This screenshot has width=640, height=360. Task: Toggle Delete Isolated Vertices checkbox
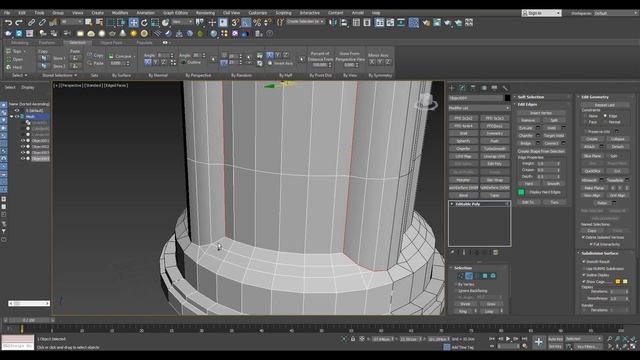tap(583, 237)
